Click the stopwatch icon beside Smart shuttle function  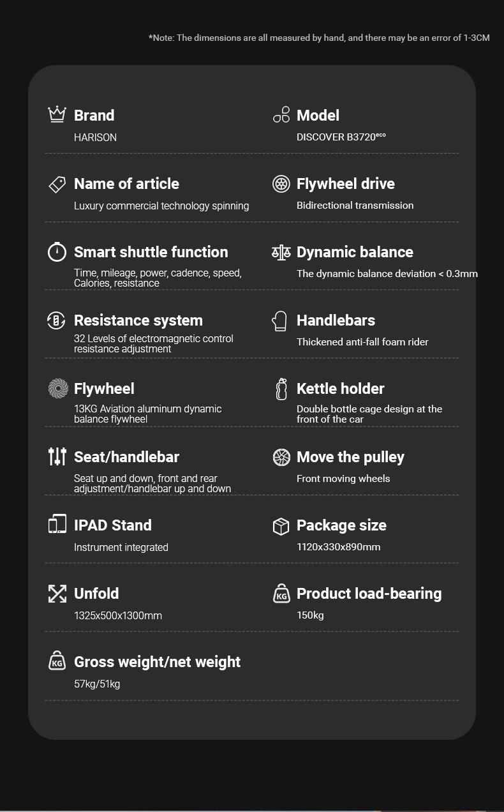pos(57,252)
